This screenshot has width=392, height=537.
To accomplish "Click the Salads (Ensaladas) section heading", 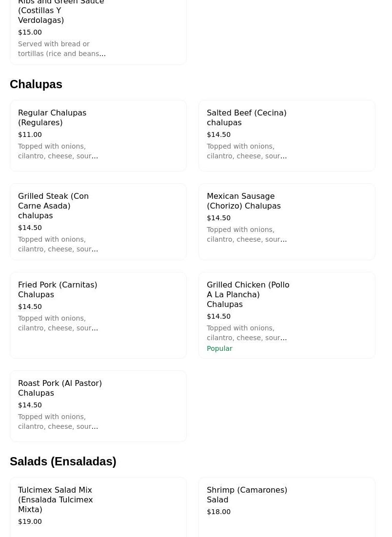I will (x=63, y=461).
